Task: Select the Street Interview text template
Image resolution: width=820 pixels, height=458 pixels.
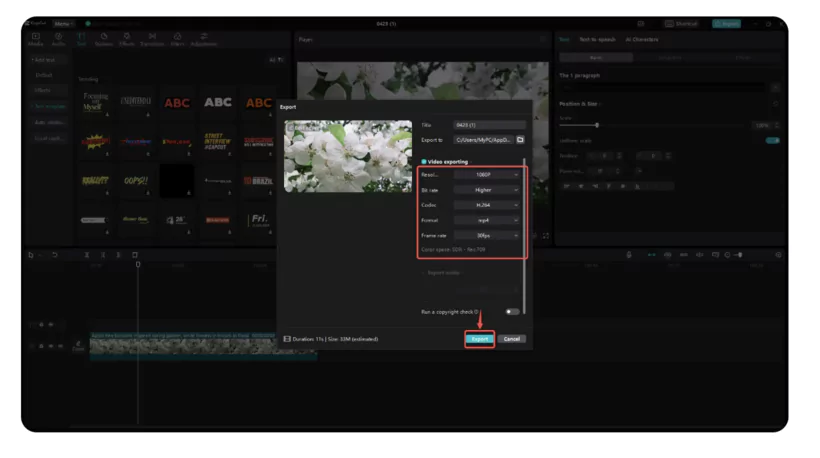Action: click(218, 142)
